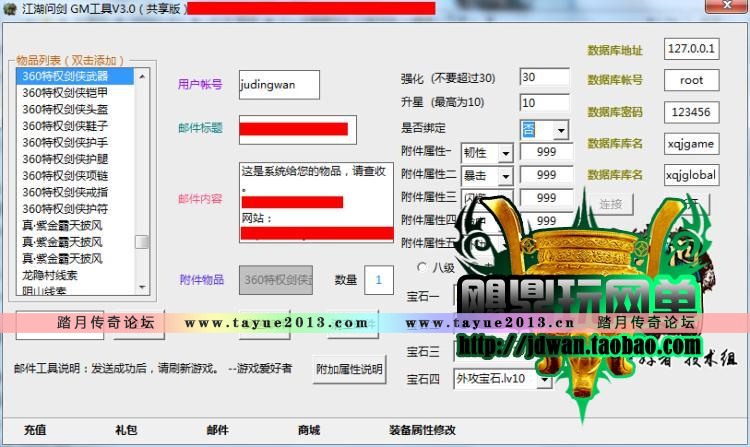Select 360特权剑侠护手 list entry
750x447 pixels.
(x=75, y=142)
